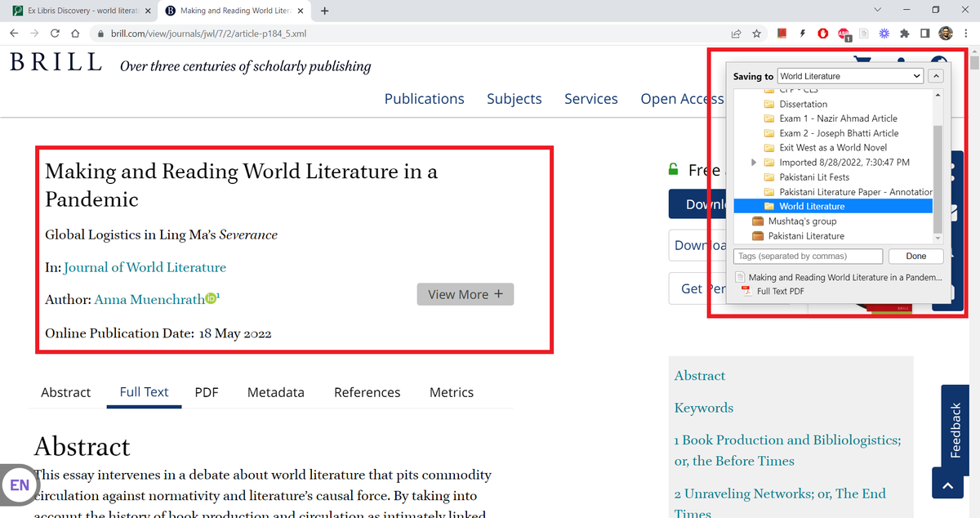980x518 pixels.
Task: Switch to the PDF tab
Action: coord(207,392)
